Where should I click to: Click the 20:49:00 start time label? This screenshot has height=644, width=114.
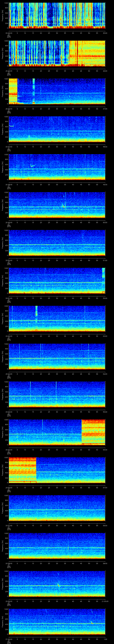point(9,223)
